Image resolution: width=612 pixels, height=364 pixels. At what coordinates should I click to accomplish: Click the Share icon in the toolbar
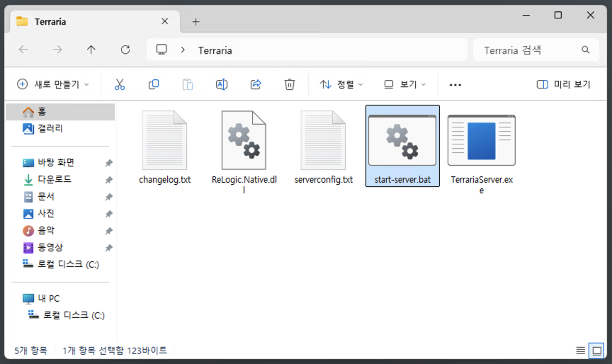(256, 84)
